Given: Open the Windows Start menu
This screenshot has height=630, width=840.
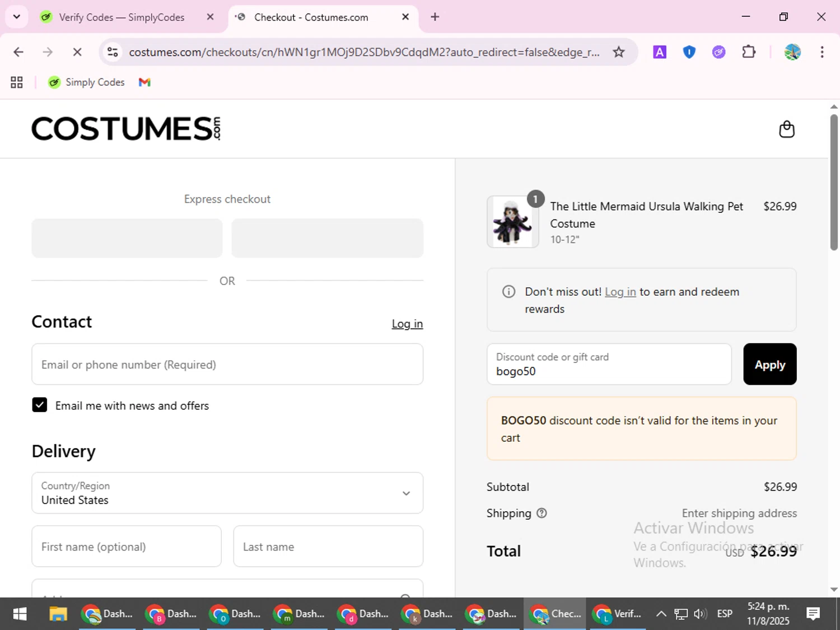Looking at the screenshot, I should pos(20,614).
